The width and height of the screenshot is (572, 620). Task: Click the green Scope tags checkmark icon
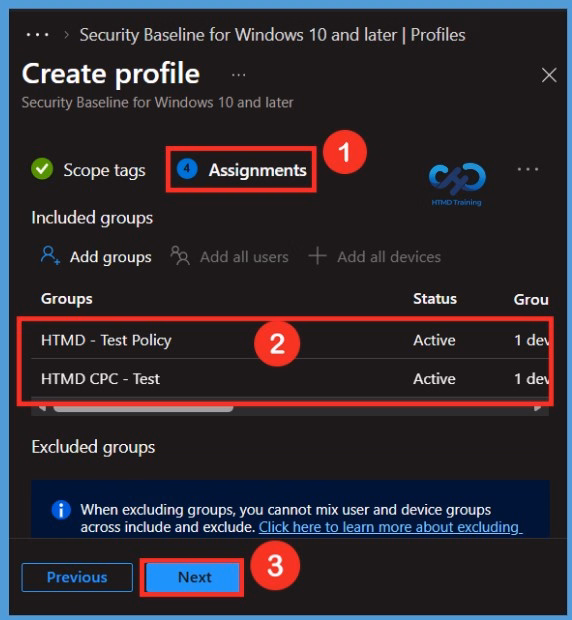[x=42, y=169]
